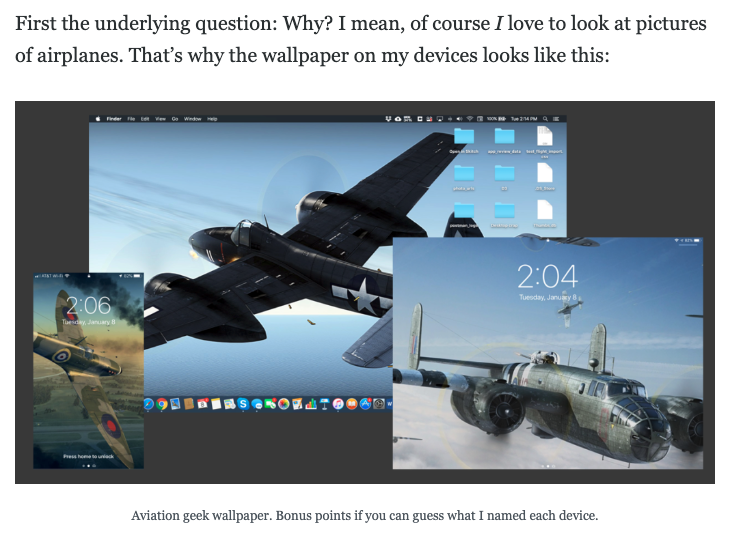Open the Photos pinwheel icon in dock

(284, 404)
